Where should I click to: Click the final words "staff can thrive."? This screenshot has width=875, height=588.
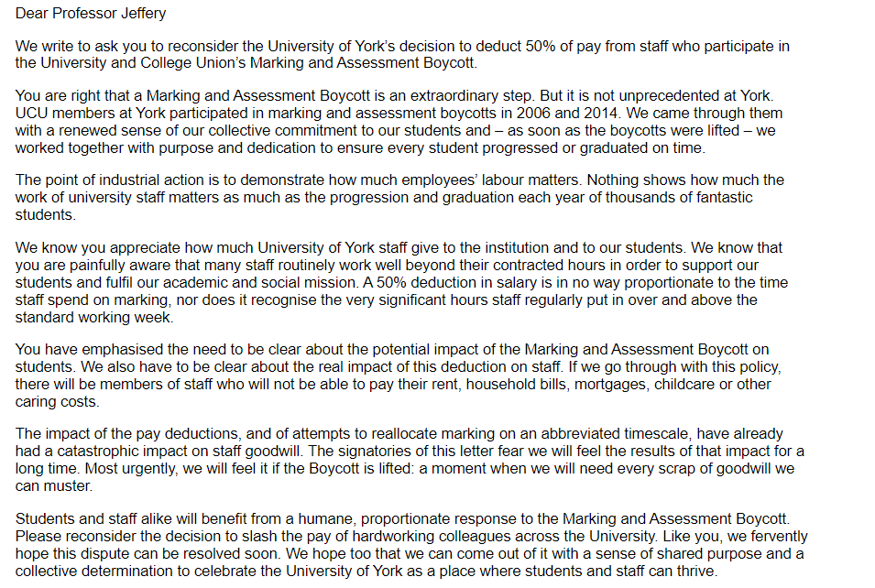(661, 572)
